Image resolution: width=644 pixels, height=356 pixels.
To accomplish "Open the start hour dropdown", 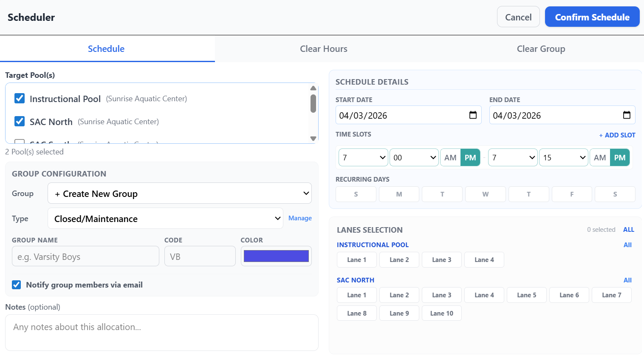I will coord(363,157).
